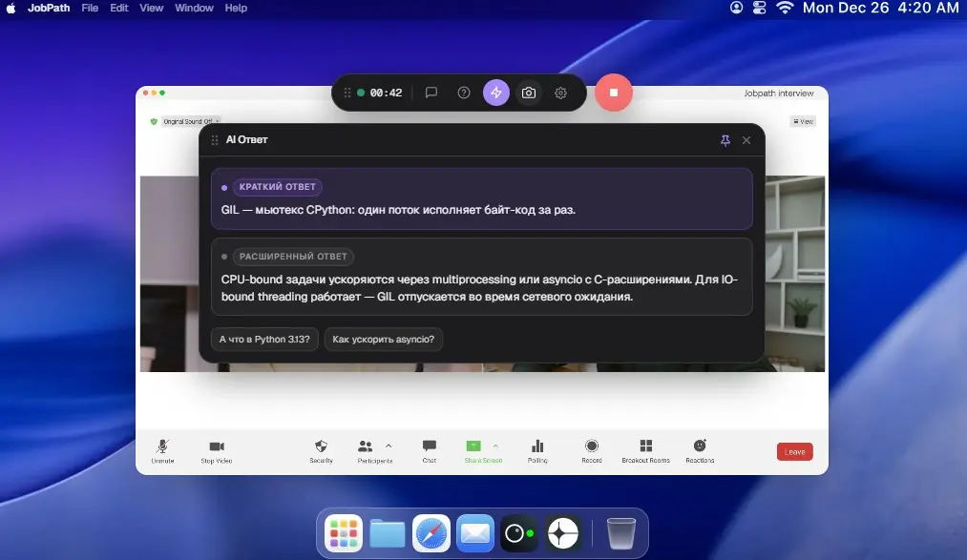The width and height of the screenshot is (967, 560).
Task: Open the Apple menu
Action: point(11,8)
